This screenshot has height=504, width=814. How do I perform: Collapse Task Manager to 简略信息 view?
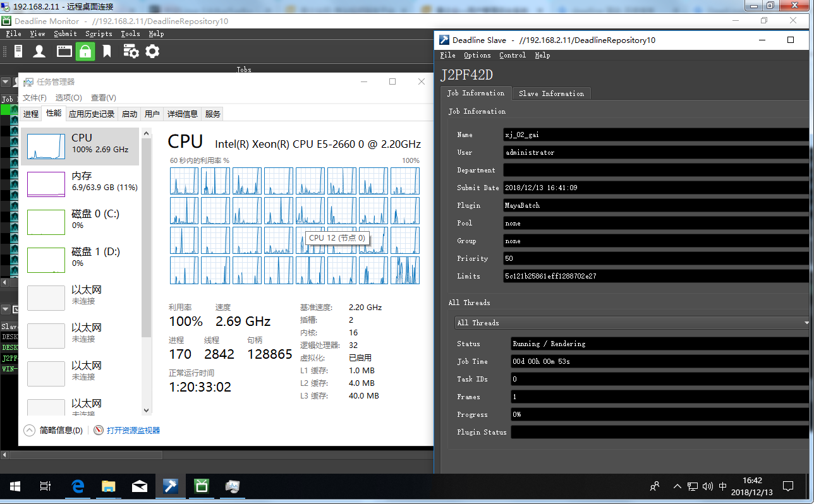pos(54,430)
